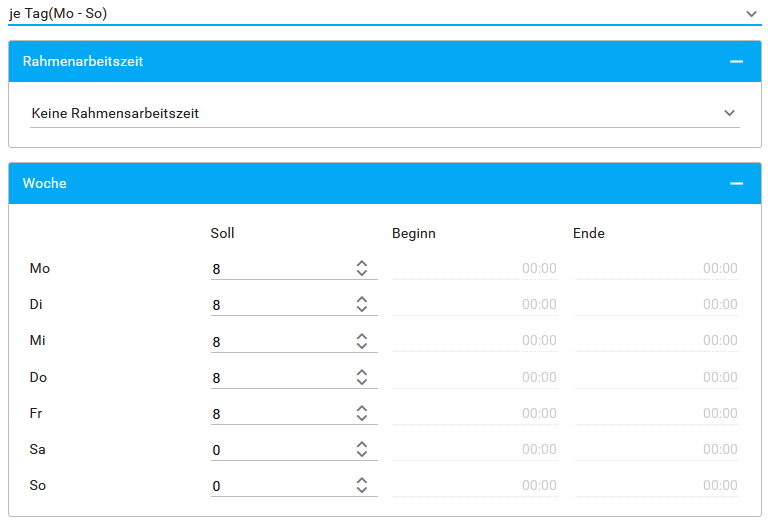Click the 'Ende' column heading
This screenshot has width=768, height=522.
pos(589,233)
